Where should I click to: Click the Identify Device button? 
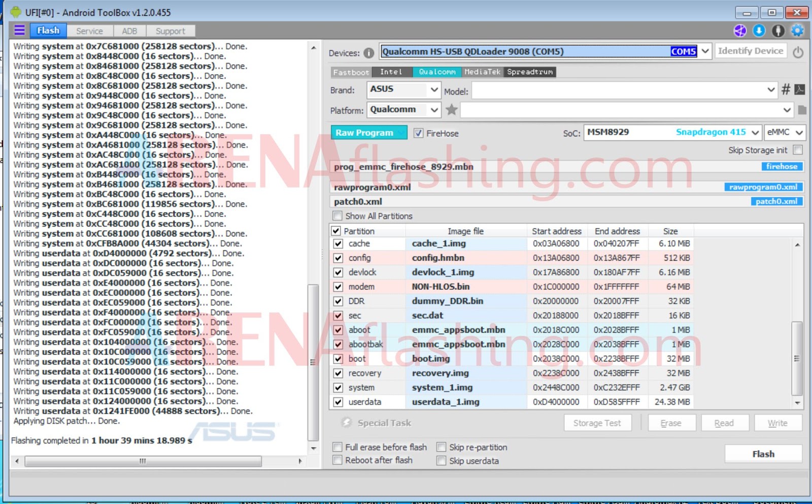pyautogui.click(x=751, y=51)
